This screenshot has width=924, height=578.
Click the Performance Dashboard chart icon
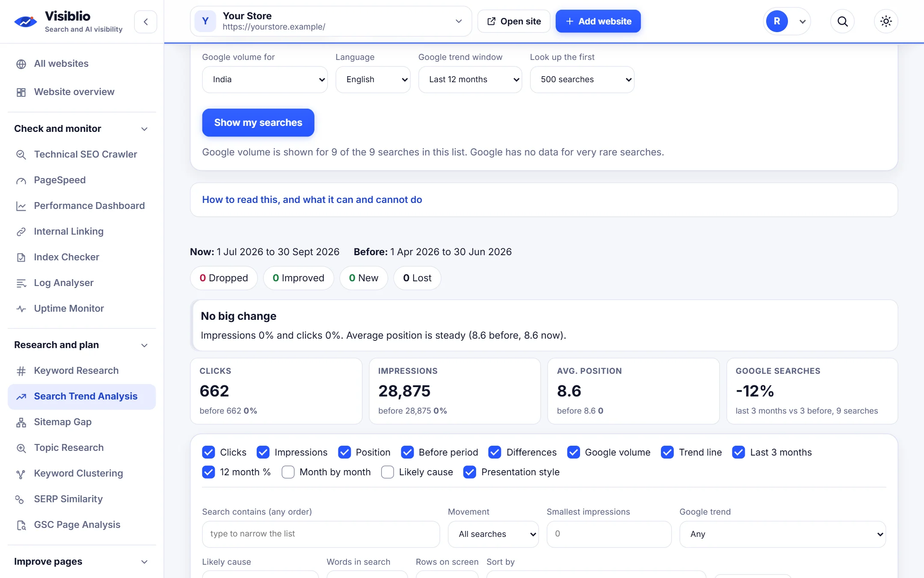click(x=21, y=206)
